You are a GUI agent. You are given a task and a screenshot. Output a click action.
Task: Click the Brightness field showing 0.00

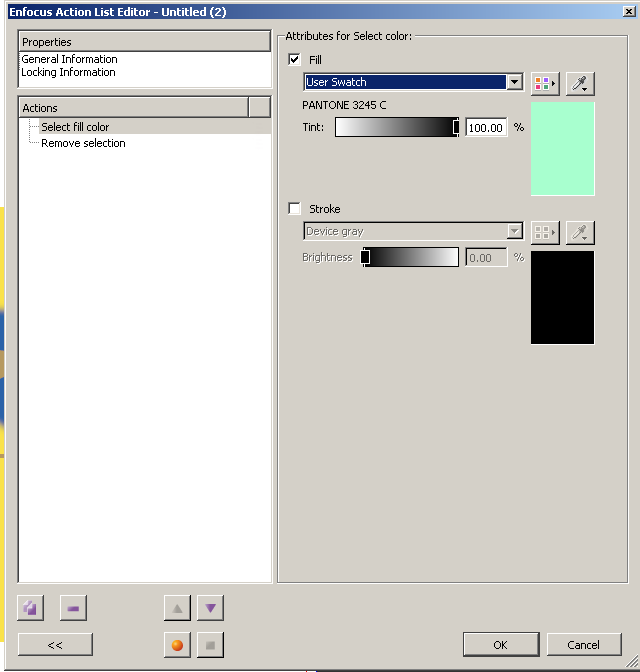(x=486, y=258)
